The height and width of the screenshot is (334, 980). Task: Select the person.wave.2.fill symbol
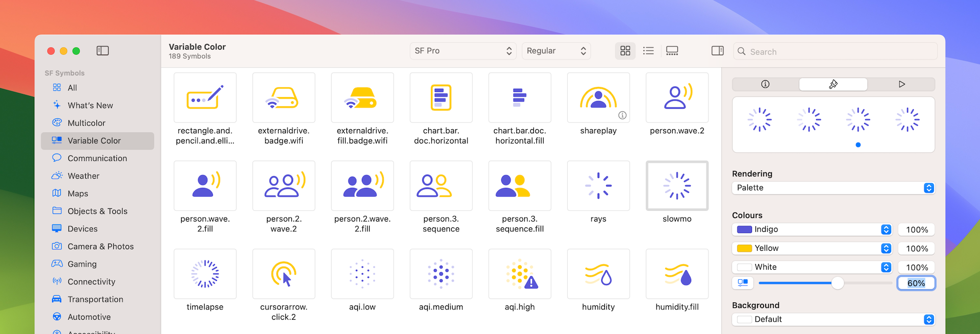point(205,185)
